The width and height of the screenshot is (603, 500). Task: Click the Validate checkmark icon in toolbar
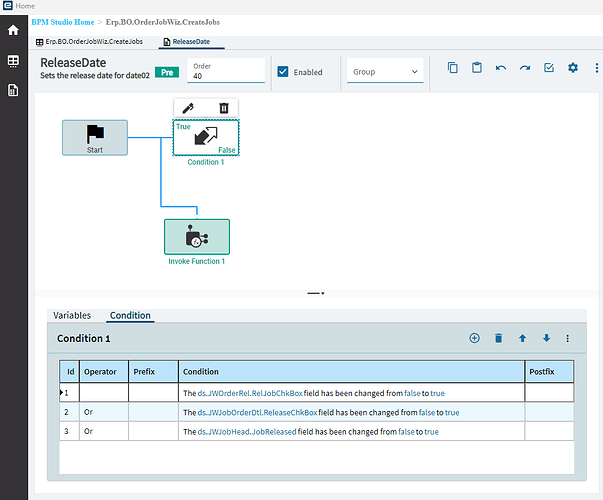pyautogui.click(x=549, y=68)
